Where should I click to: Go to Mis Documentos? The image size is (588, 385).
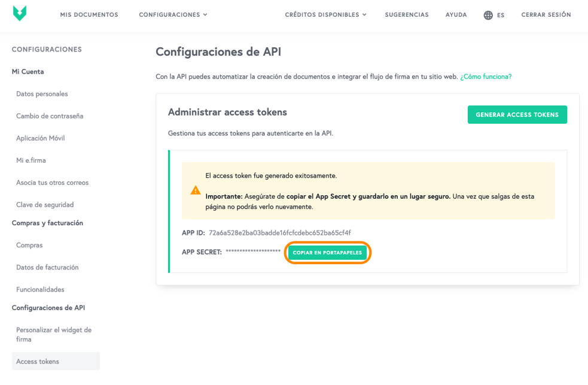[x=89, y=15]
